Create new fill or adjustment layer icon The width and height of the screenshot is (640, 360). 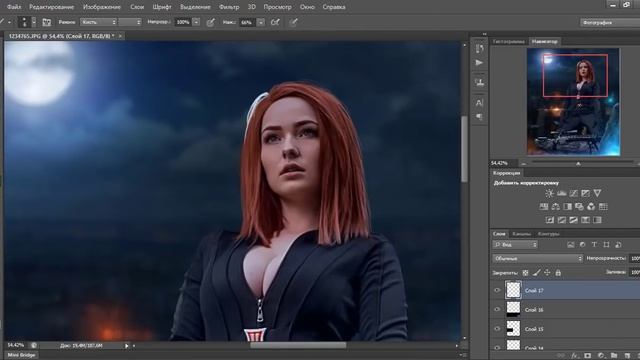[x=601, y=356]
